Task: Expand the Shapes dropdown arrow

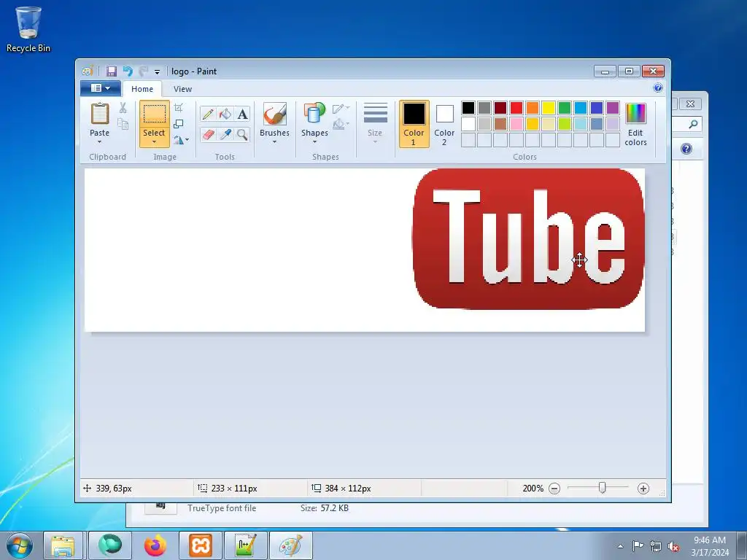Action: tap(314, 142)
